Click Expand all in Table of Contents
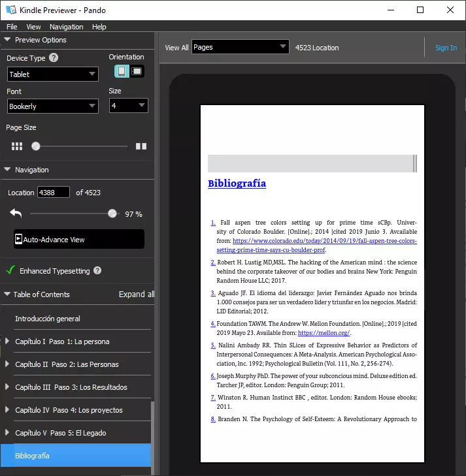466x476 pixels. click(137, 294)
